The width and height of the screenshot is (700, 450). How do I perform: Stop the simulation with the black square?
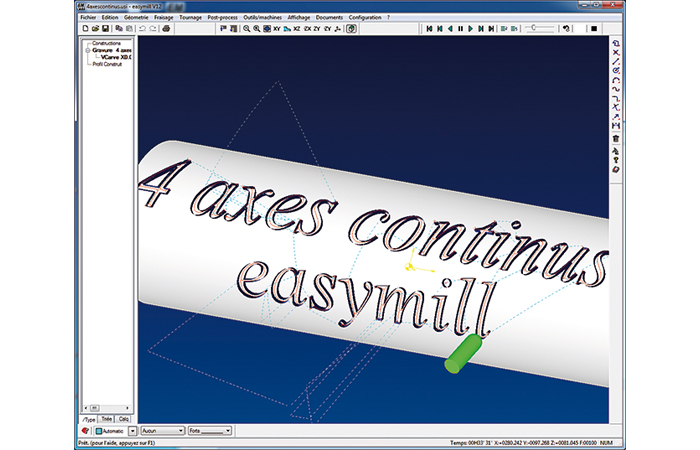click(x=594, y=29)
